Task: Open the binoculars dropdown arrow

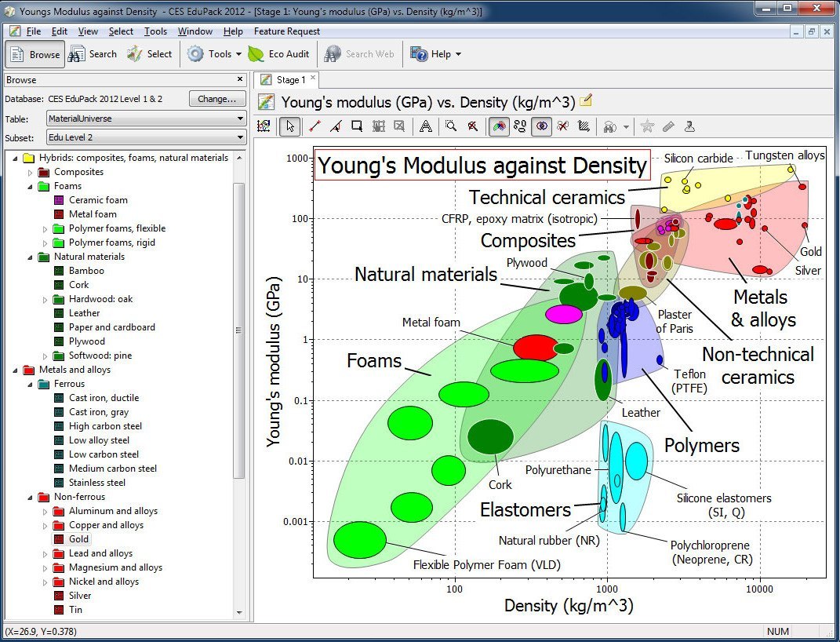Action: click(x=626, y=127)
